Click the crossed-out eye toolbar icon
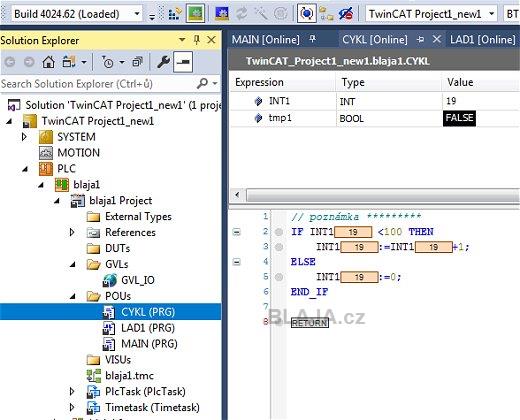520x420 pixels. [x=346, y=14]
